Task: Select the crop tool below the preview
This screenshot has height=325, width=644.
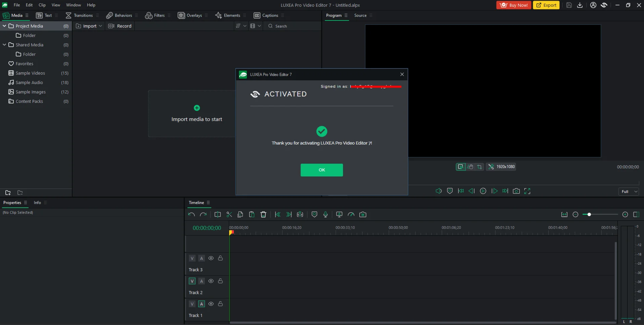Action: coord(479,167)
